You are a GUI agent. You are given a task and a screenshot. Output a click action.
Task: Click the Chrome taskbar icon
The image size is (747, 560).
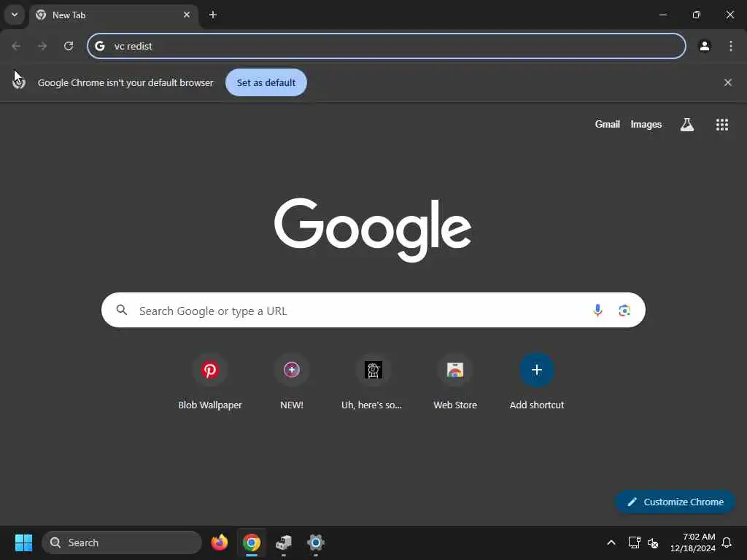[252, 542]
